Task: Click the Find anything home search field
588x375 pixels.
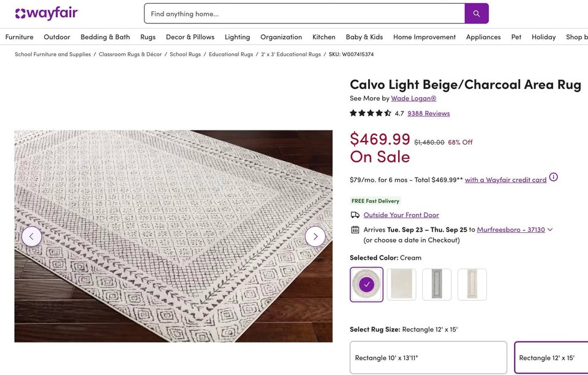Action: point(304,13)
